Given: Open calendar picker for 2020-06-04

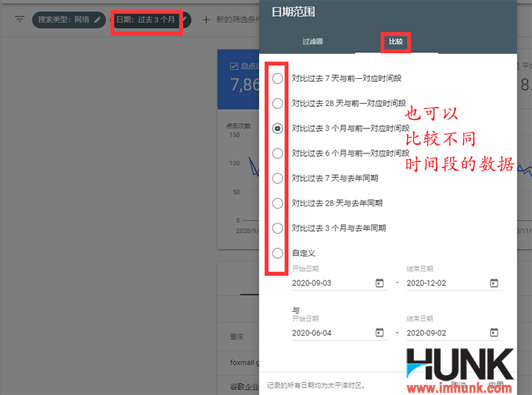Looking at the screenshot, I should click(x=380, y=333).
